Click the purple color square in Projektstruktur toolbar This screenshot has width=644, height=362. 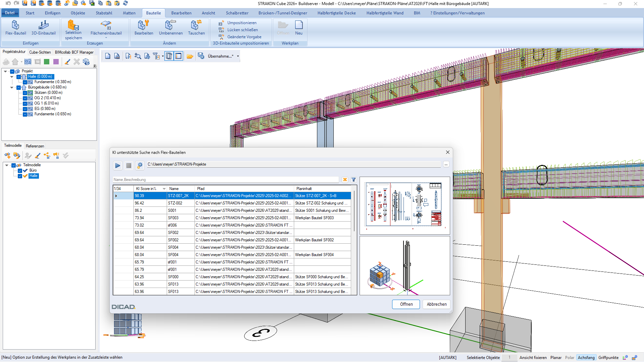(x=56, y=62)
